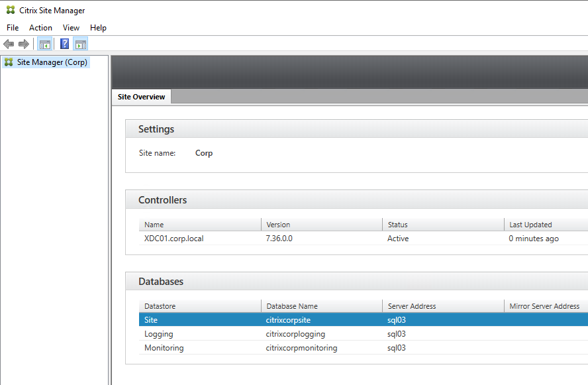Select the XDC01.corp.local controller row
The width and height of the screenshot is (588, 385).
point(364,239)
